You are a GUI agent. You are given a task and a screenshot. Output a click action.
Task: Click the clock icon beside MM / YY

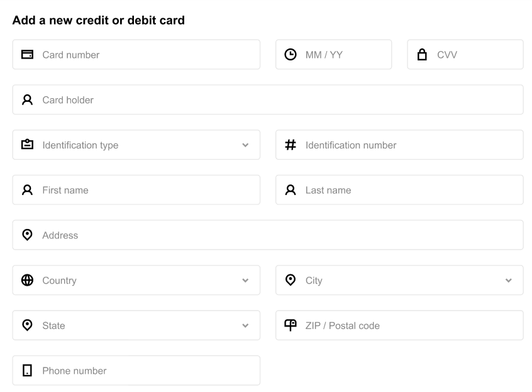click(291, 54)
